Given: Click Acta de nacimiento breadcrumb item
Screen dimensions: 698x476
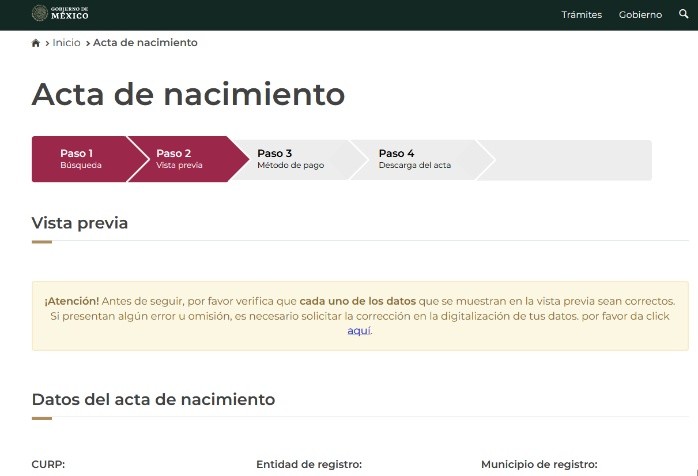Looking at the screenshot, I should pos(145,43).
